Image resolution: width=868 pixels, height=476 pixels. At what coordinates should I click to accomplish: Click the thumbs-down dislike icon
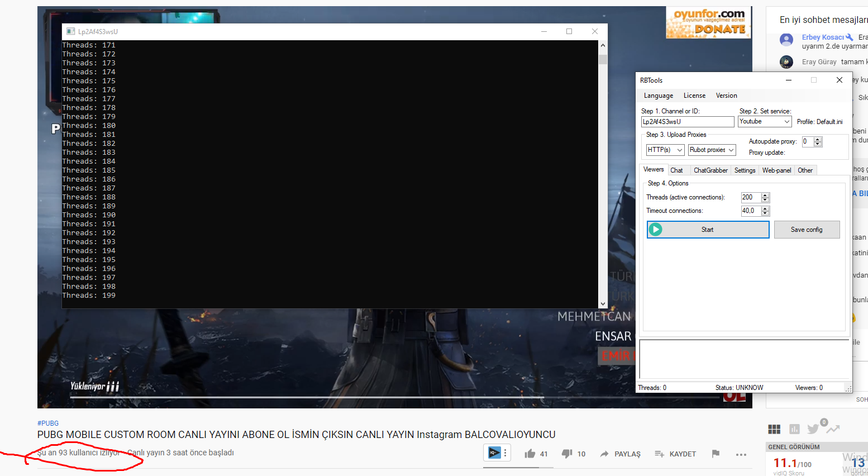[566, 454]
